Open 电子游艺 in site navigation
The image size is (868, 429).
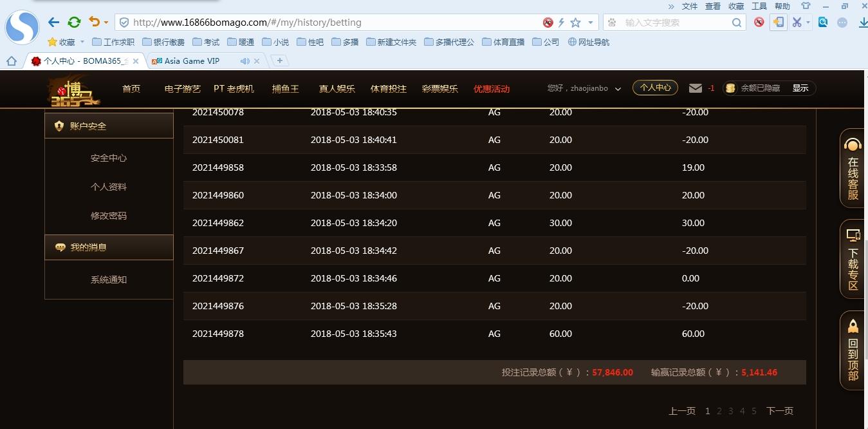coord(183,89)
